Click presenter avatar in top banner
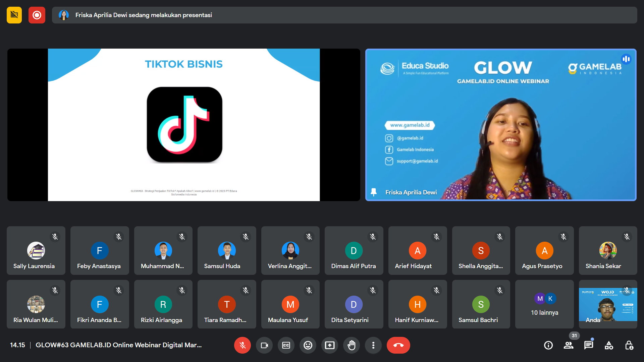 coord(64,15)
